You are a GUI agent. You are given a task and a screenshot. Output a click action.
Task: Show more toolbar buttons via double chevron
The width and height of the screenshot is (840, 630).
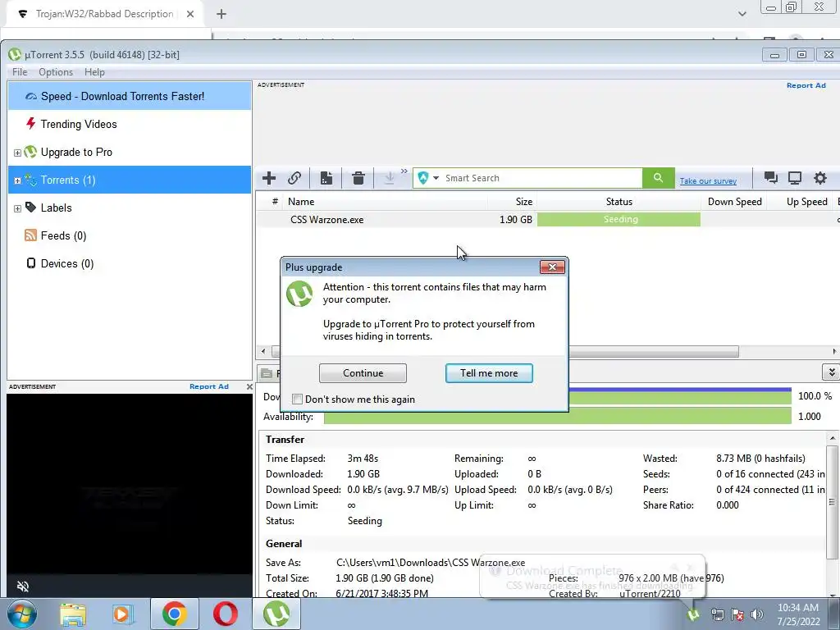[x=404, y=171]
